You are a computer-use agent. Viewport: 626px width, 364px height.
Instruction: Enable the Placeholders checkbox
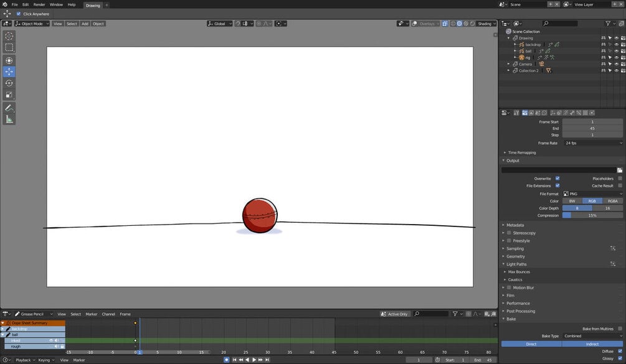click(620, 178)
